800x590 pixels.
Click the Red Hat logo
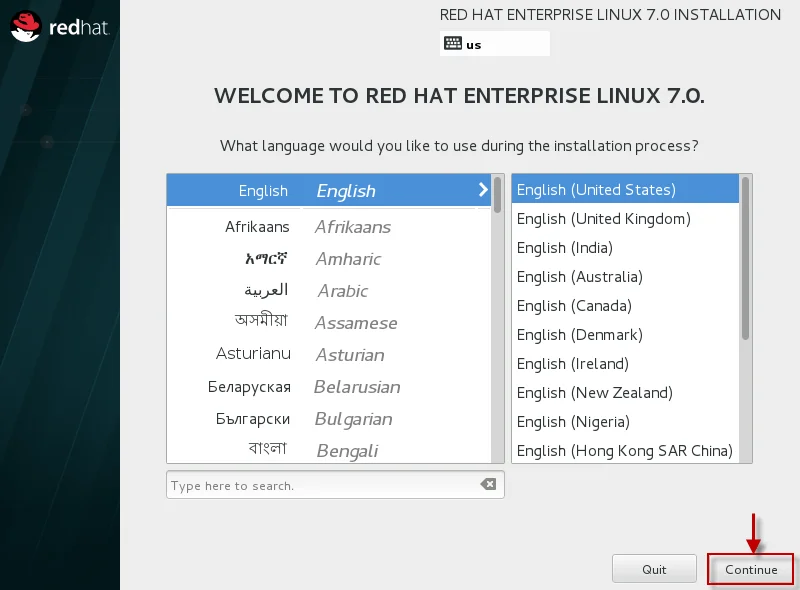point(60,27)
